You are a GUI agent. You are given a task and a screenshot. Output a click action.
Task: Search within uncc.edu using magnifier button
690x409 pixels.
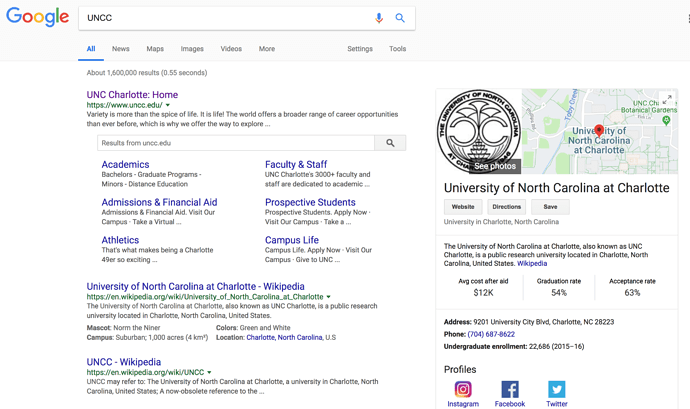(x=390, y=143)
